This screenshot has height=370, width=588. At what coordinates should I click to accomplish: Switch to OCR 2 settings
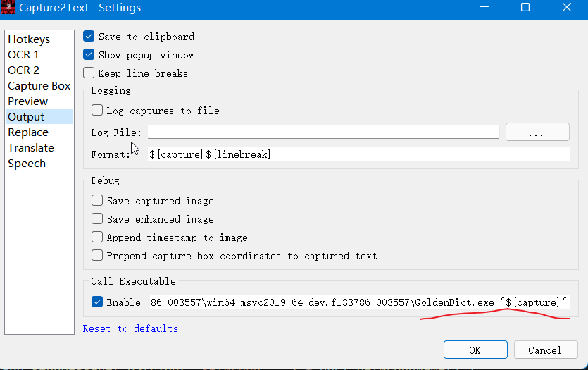pos(39,70)
